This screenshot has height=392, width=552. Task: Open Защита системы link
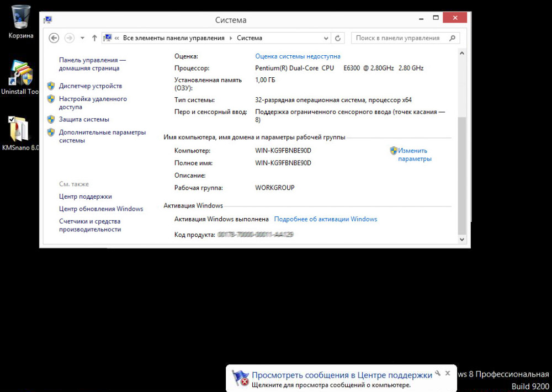[x=84, y=119]
